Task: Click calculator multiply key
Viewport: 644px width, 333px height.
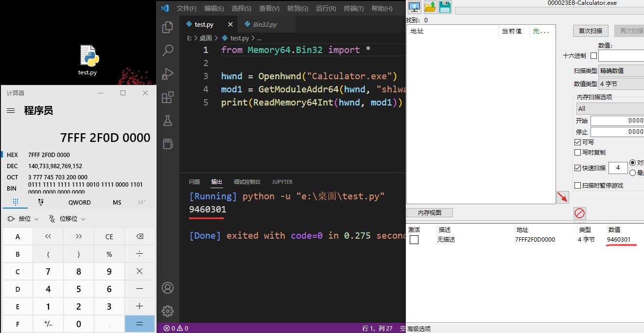Action: click(139, 271)
